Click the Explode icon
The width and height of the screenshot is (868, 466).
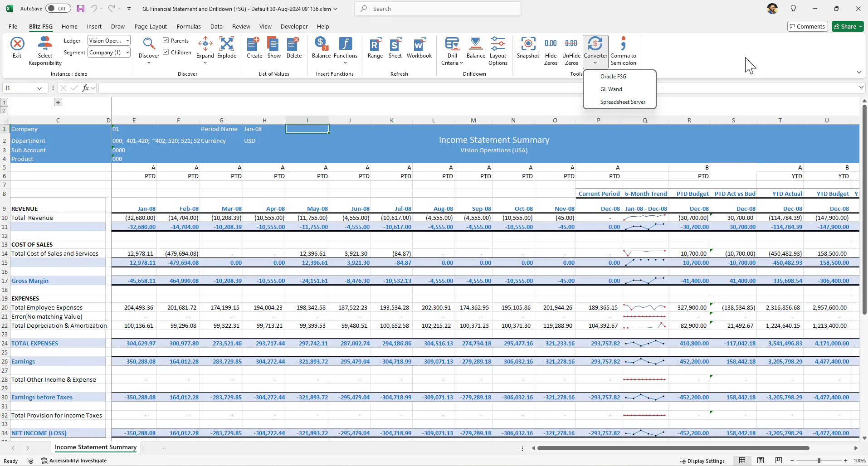click(227, 48)
